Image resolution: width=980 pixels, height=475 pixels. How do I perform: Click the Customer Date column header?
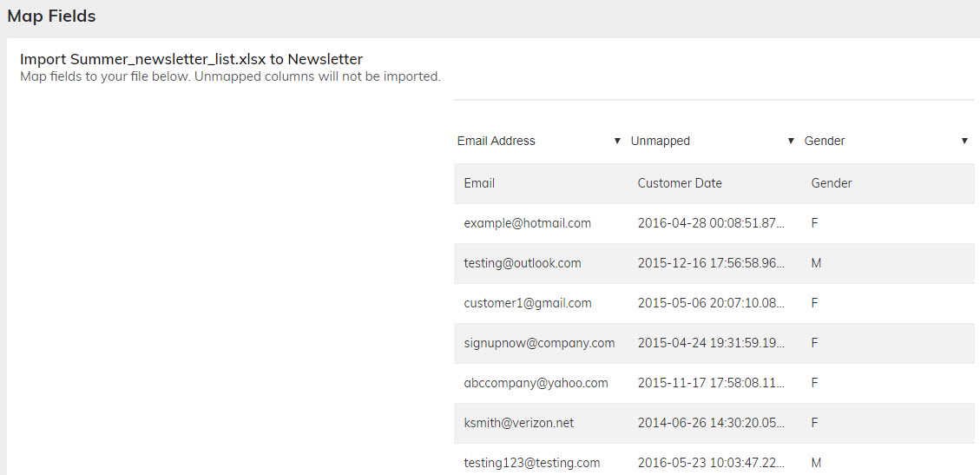680,183
